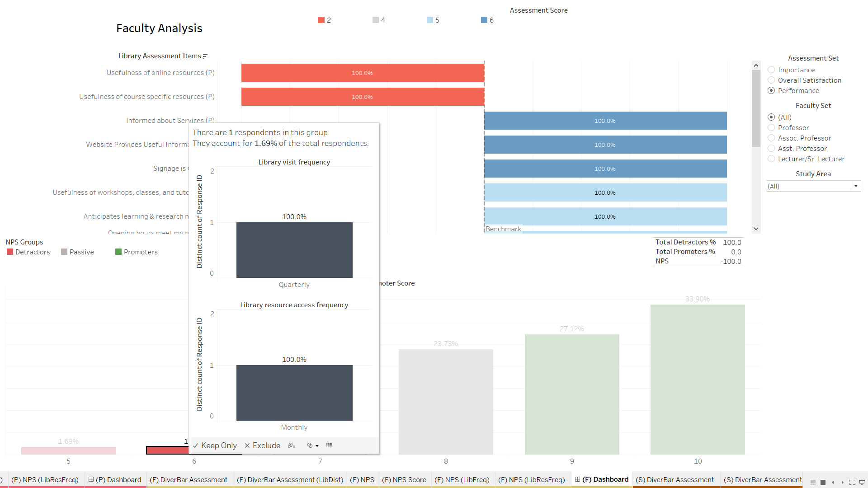Click Total Promoters % value 0.0
This screenshot has height=488, width=868.
click(x=736, y=252)
